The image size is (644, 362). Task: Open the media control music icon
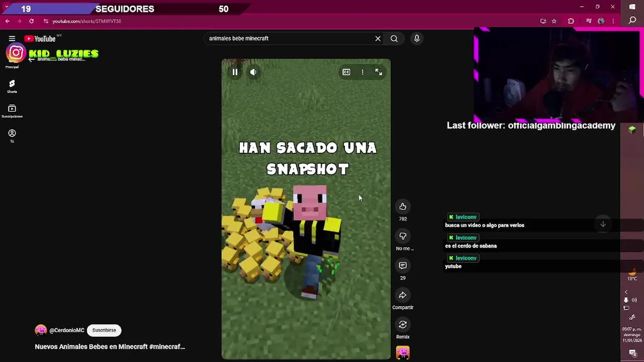[589, 21]
